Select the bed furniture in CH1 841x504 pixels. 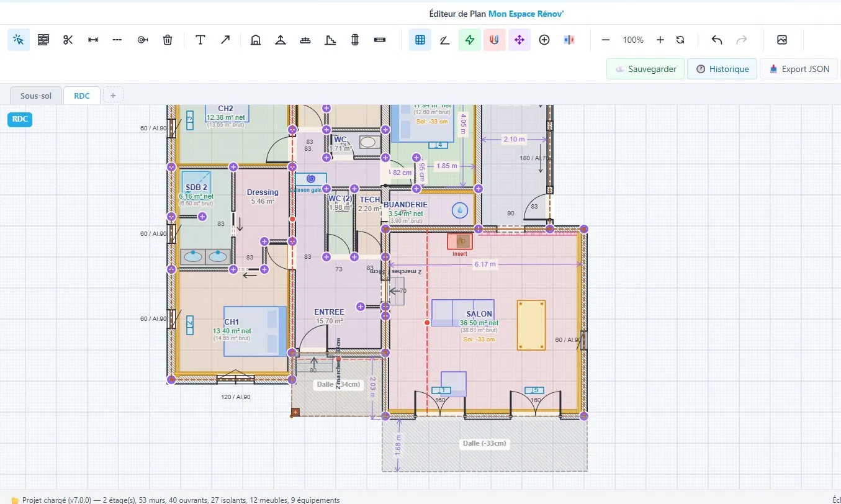point(255,331)
